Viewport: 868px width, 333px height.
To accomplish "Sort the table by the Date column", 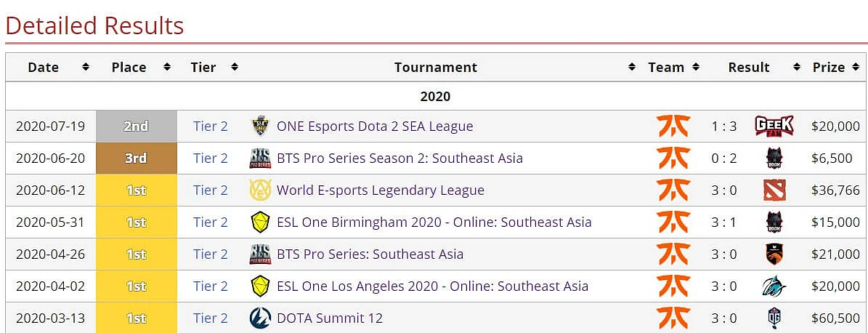I will click(x=85, y=67).
